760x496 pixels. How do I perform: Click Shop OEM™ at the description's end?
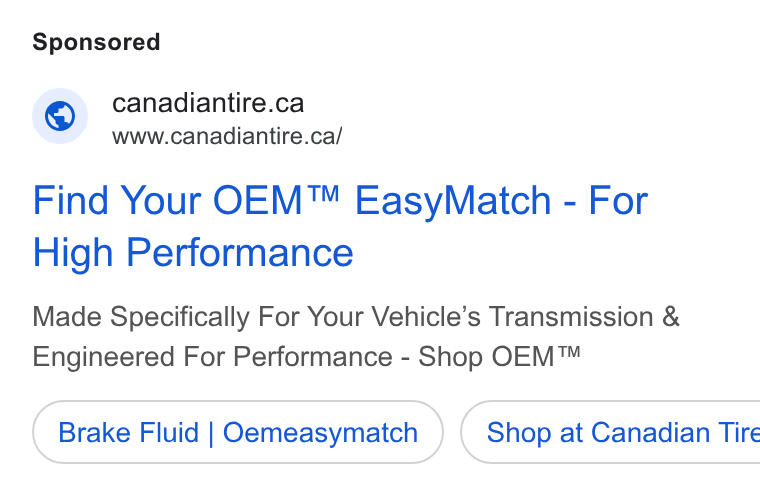point(499,357)
